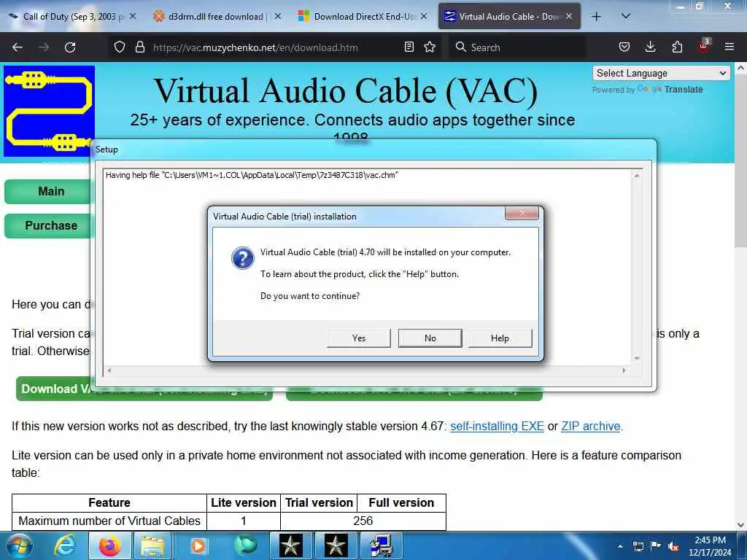
Task: Open a new tab with plus button
Action: coord(596,17)
